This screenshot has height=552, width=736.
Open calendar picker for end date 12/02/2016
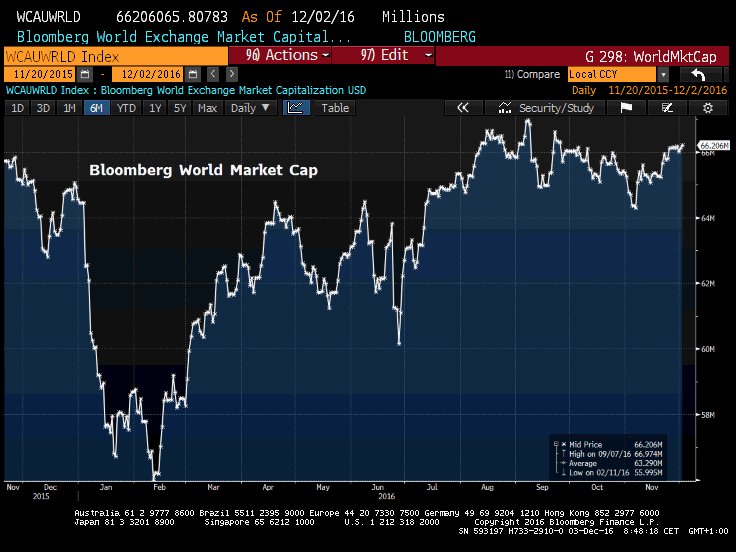coord(193,74)
